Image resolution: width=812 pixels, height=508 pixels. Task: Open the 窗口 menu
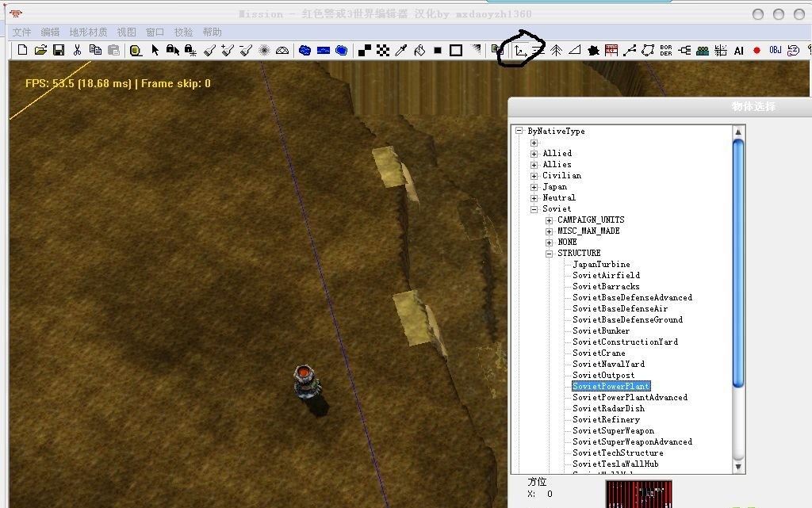coord(155,32)
